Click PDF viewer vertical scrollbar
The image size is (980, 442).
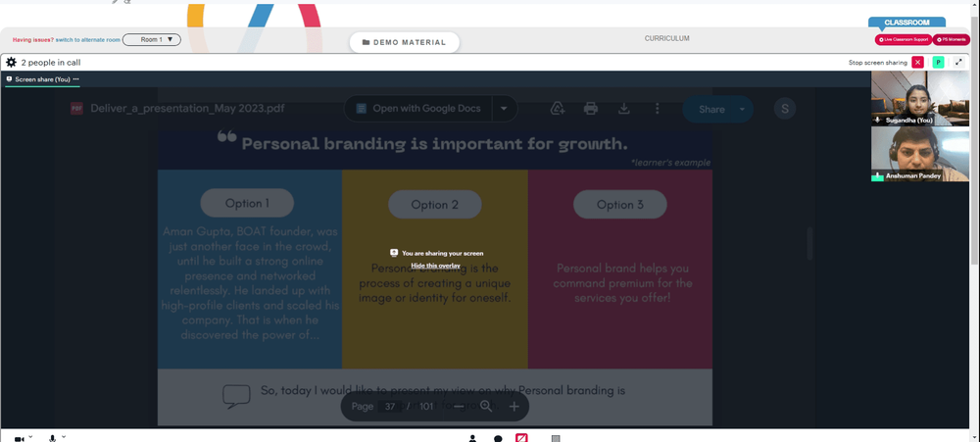(x=810, y=244)
